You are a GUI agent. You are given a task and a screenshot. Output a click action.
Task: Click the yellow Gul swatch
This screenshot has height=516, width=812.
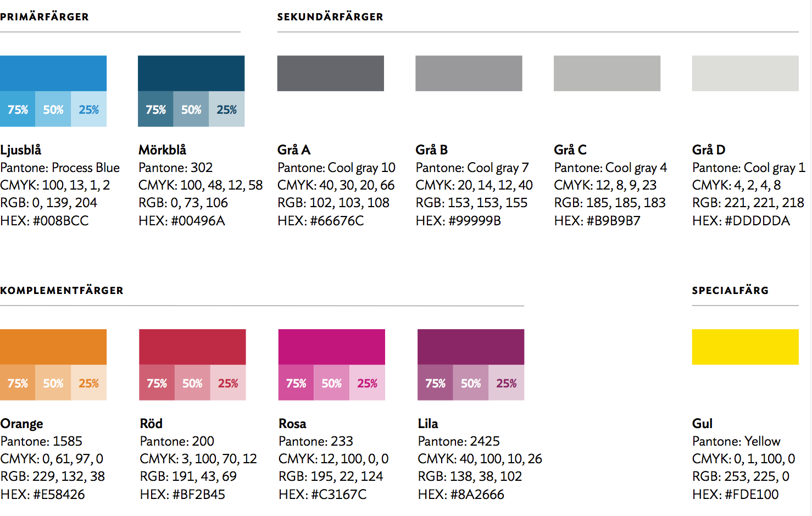point(746,347)
